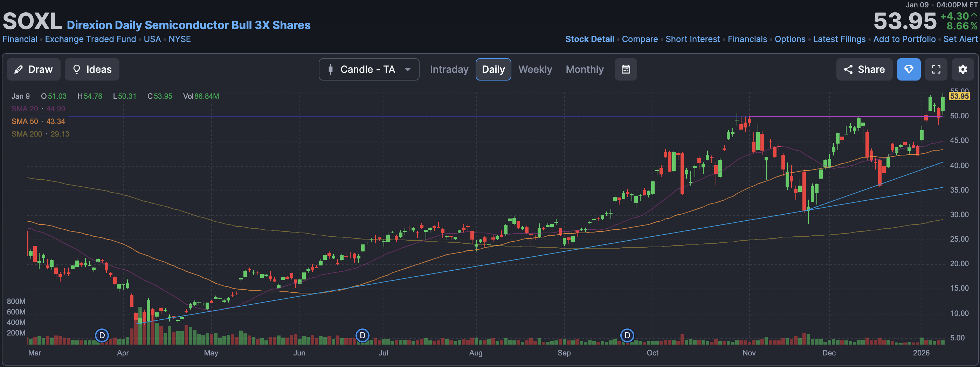Switch to the Monthly timeframe

point(584,69)
